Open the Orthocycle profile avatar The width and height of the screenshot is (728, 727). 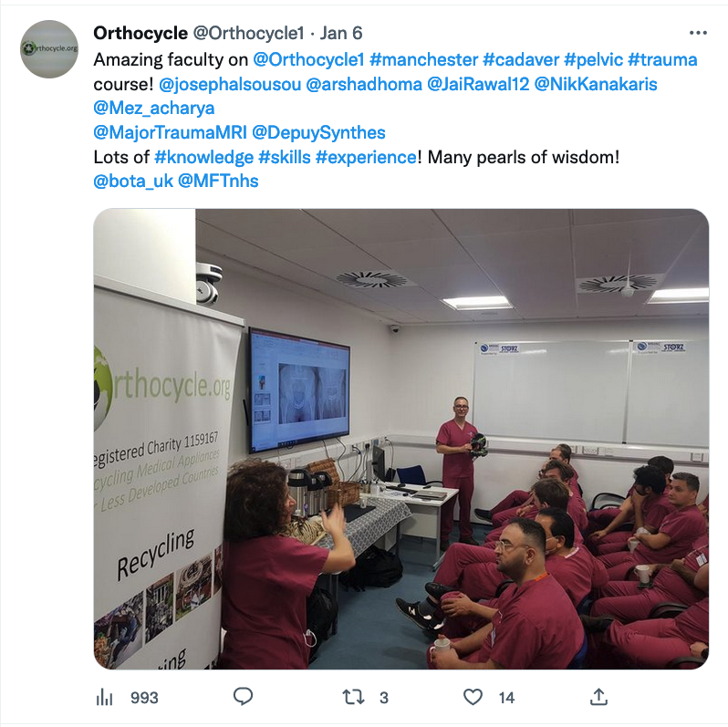click(x=49, y=48)
